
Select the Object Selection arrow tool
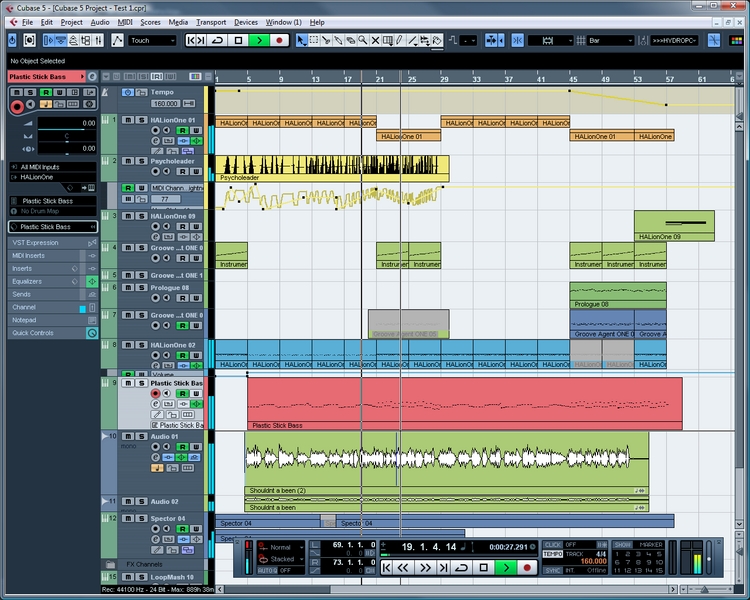click(300, 41)
